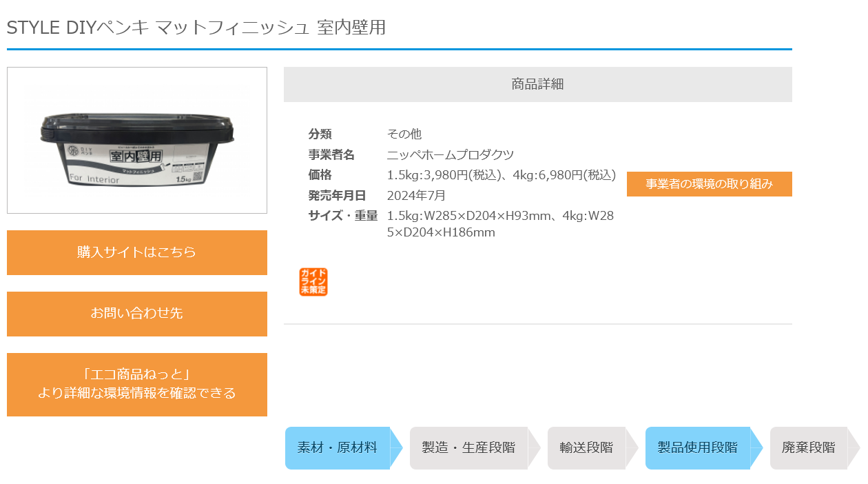Open the paint can product image
This screenshot has width=868, height=484.
pyautogui.click(x=137, y=140)
